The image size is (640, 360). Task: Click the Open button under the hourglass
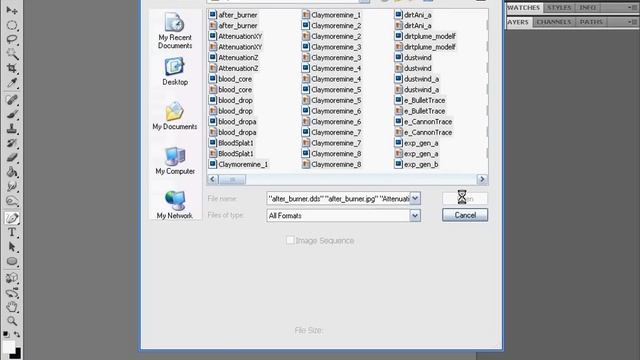(x=465, y=199)
